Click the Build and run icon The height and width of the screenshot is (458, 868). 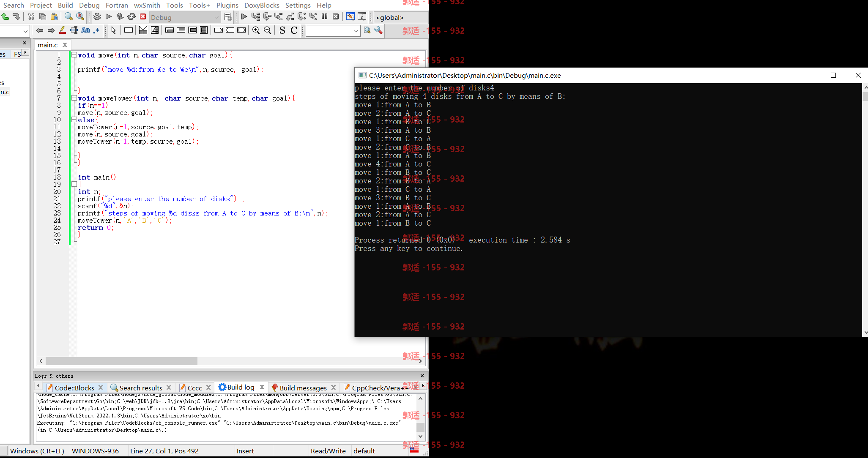(120, 17)
